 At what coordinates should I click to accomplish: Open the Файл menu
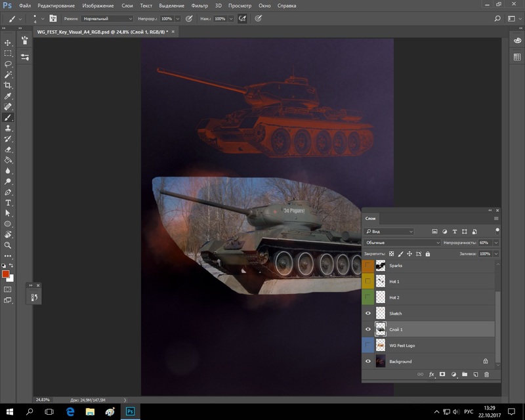point(25,6)
